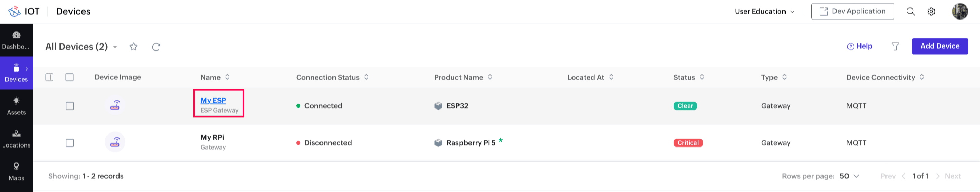Click the Add Device button
This screenshot has height=192, width=980.
[940, 46]
